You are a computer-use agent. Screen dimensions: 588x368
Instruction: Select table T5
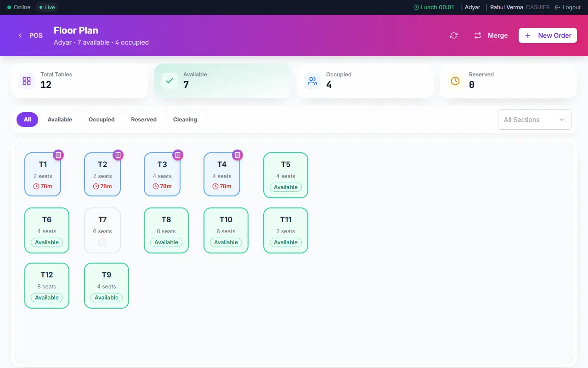click(x=286, y=175)
